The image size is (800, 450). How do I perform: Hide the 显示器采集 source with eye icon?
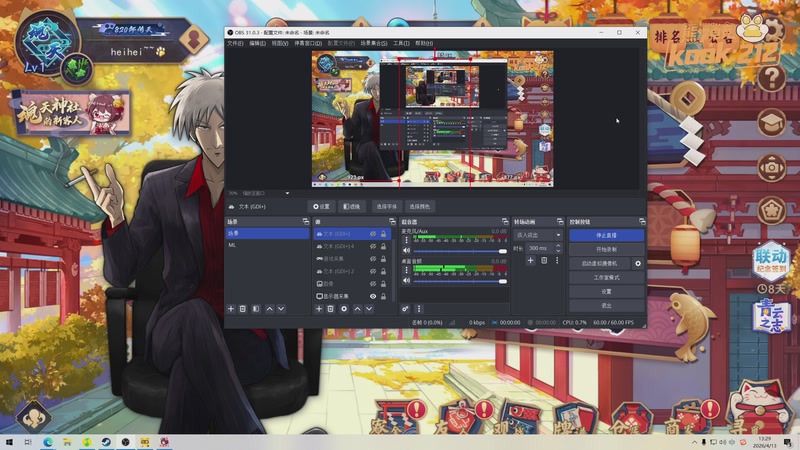coord(373,296)
